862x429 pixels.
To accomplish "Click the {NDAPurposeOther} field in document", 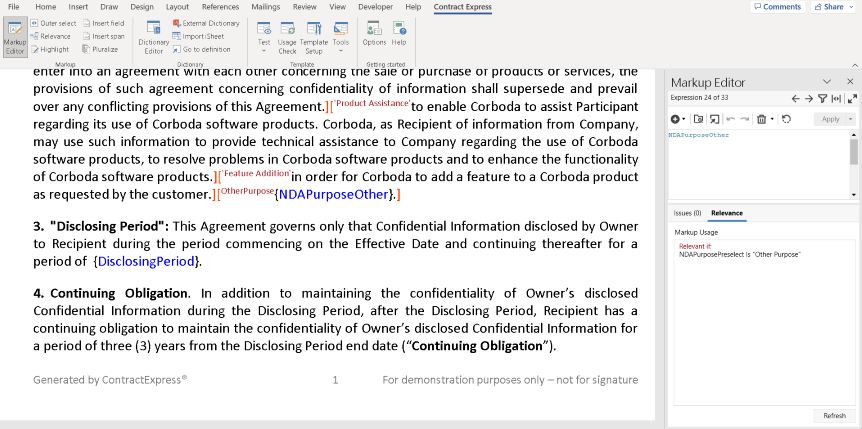I will coord(334,195).
